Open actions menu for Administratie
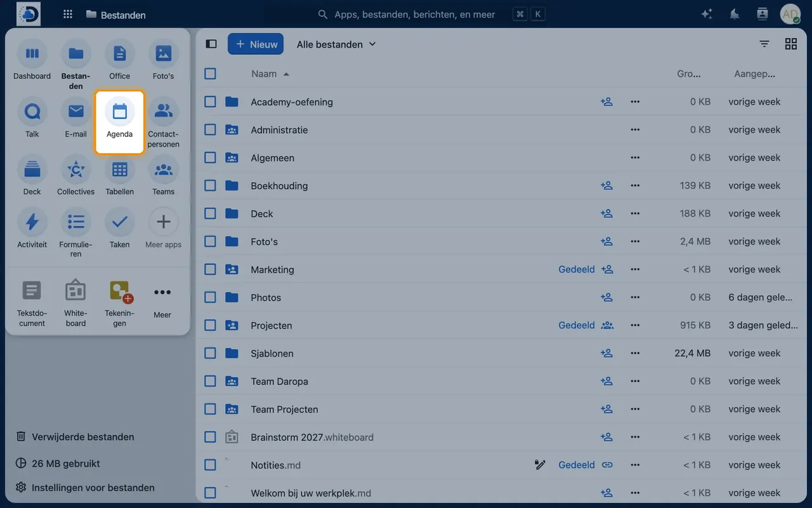Viewport: 812px width, 508px height. 635,130
